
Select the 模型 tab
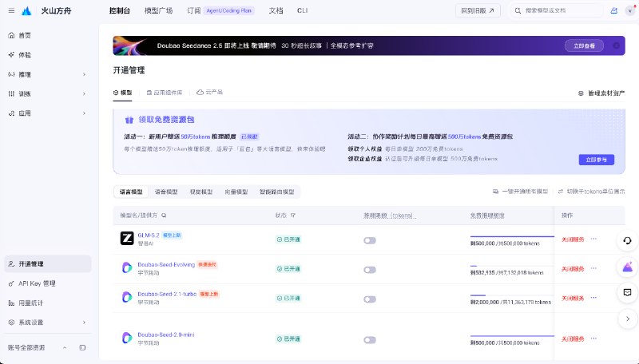tap(123, 93)
